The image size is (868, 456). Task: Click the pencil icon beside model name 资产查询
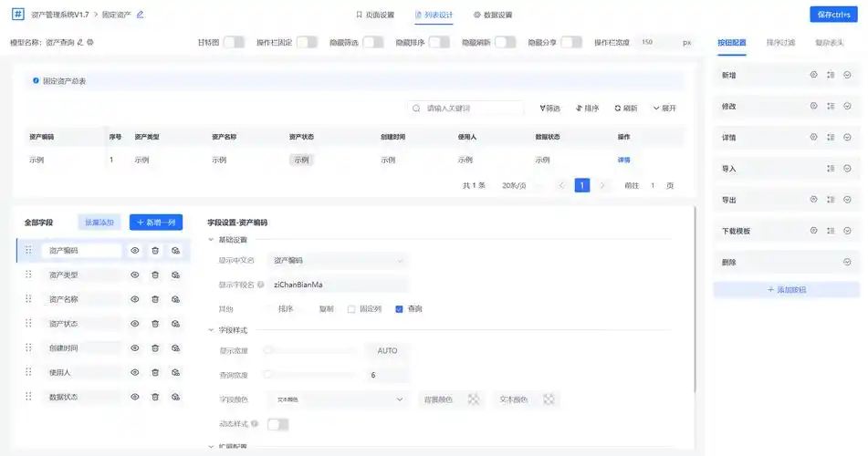point(80,42)
